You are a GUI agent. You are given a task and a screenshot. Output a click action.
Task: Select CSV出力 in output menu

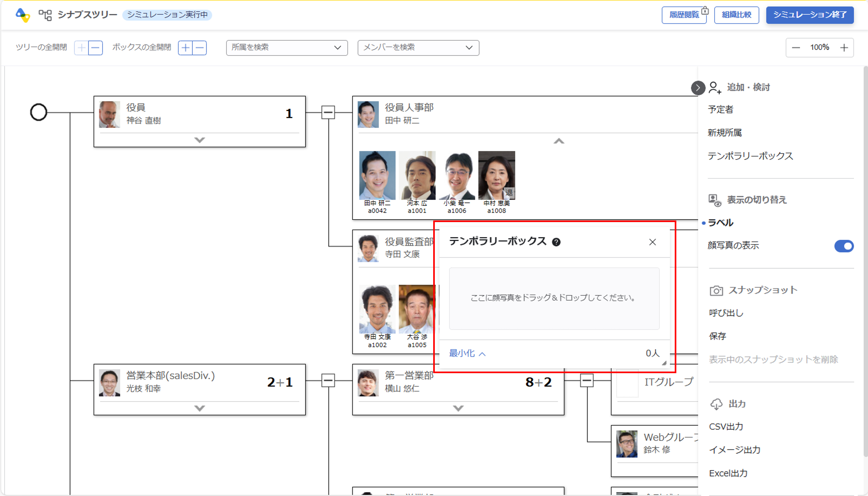(x=726, y=426)
